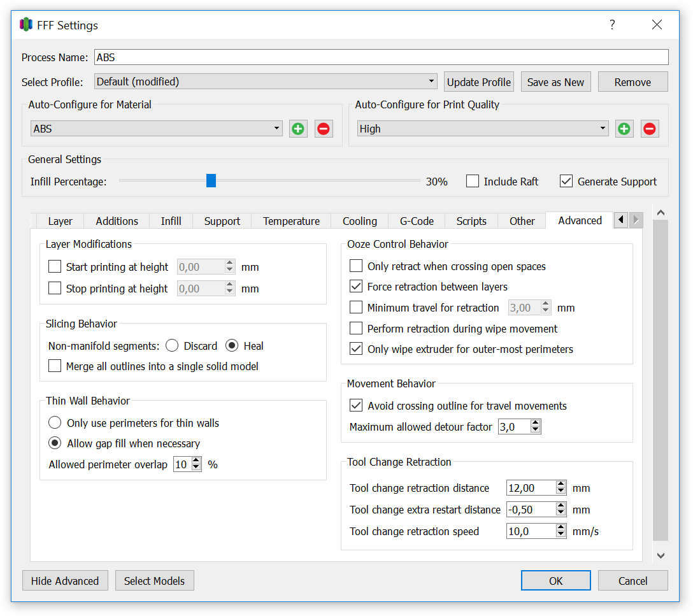Click the Hide Advanced button
693x616 pixels.
coord(65,581)
